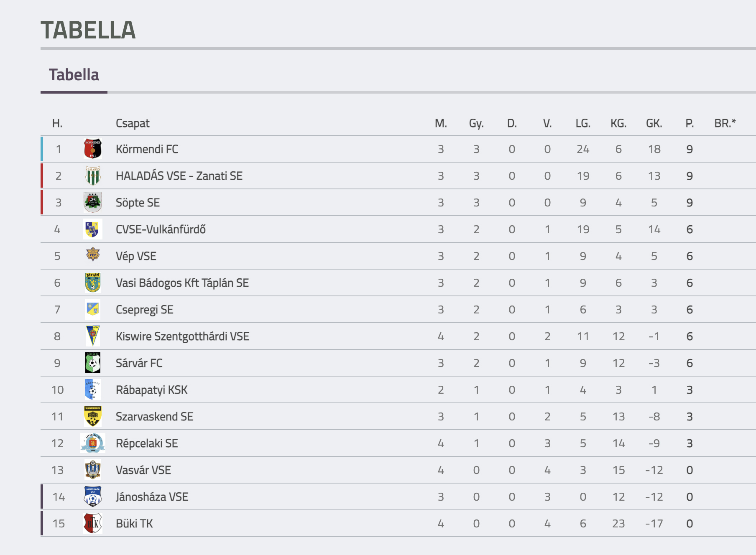Click the Rábapatyi KSK team name
This screenshot has width=756, height=555.
point(151,390)
